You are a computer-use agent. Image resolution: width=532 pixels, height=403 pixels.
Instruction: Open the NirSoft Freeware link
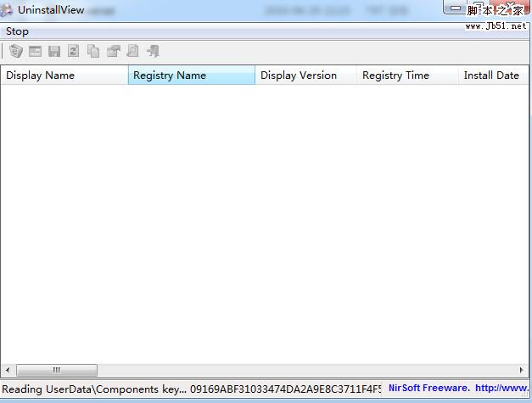pos(458,388)
